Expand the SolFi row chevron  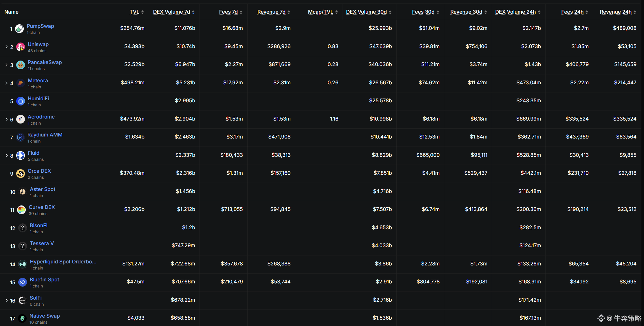pos(6,300)
